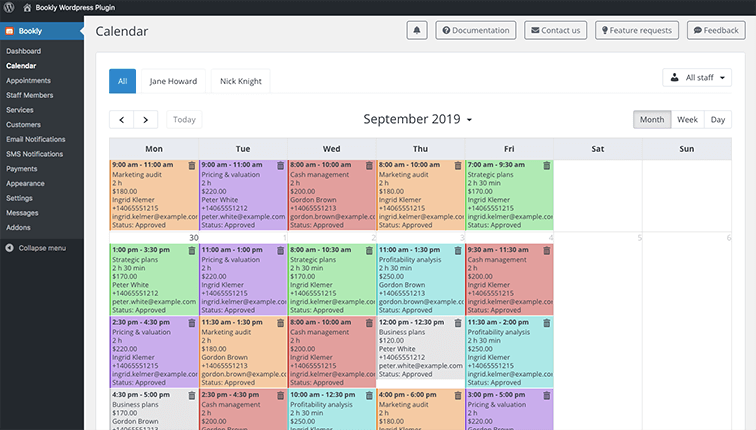
Task: Delete Wednesday 8:00 am - 10:30 am Strategic plans appointment
Action: tap(369, 251)
